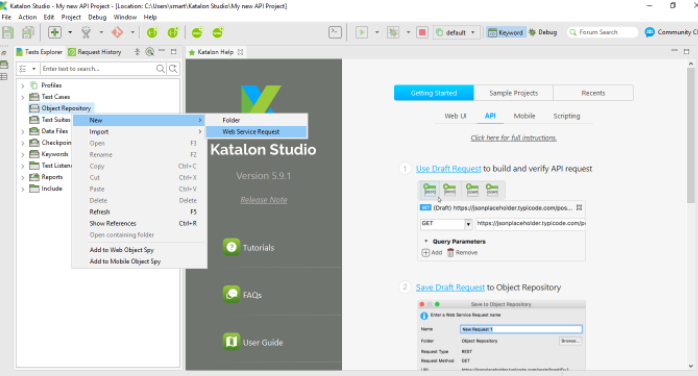Click the magnifier search icon in the search box

tap(160, 69)
